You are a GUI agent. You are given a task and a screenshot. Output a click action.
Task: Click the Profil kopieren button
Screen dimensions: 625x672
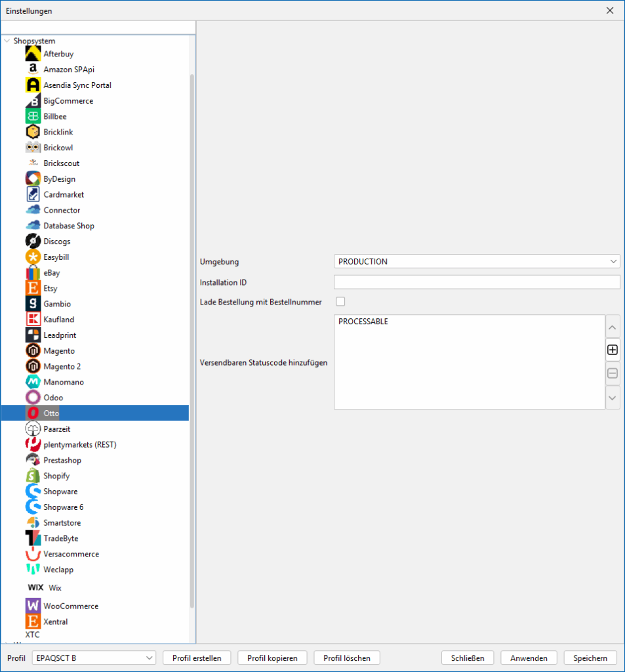click(x=272, y=658)
